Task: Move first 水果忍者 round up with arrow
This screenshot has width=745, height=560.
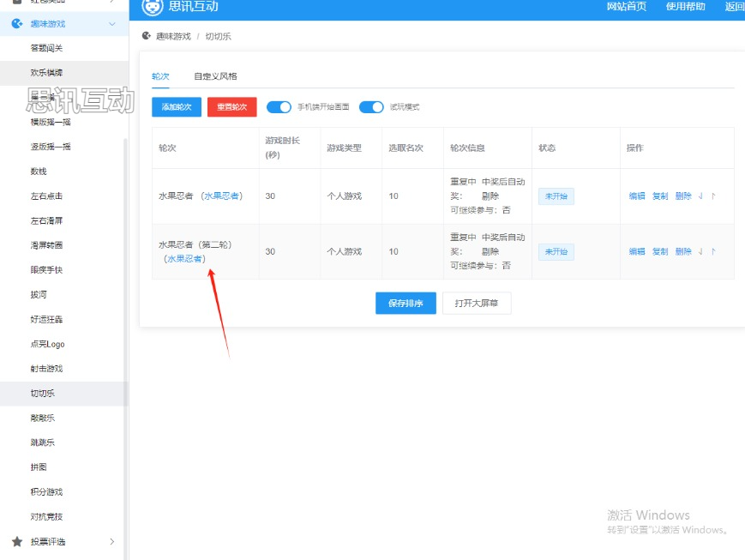Action: click(x=713, y=196)
